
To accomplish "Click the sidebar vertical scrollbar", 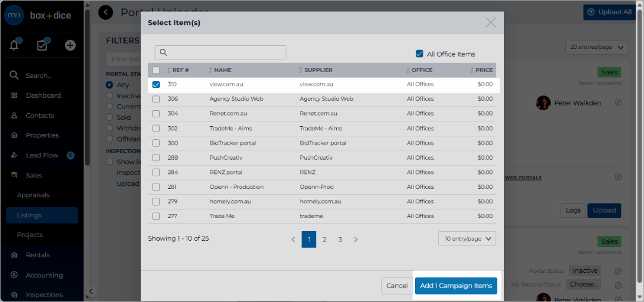I will (x=86, y=86).
